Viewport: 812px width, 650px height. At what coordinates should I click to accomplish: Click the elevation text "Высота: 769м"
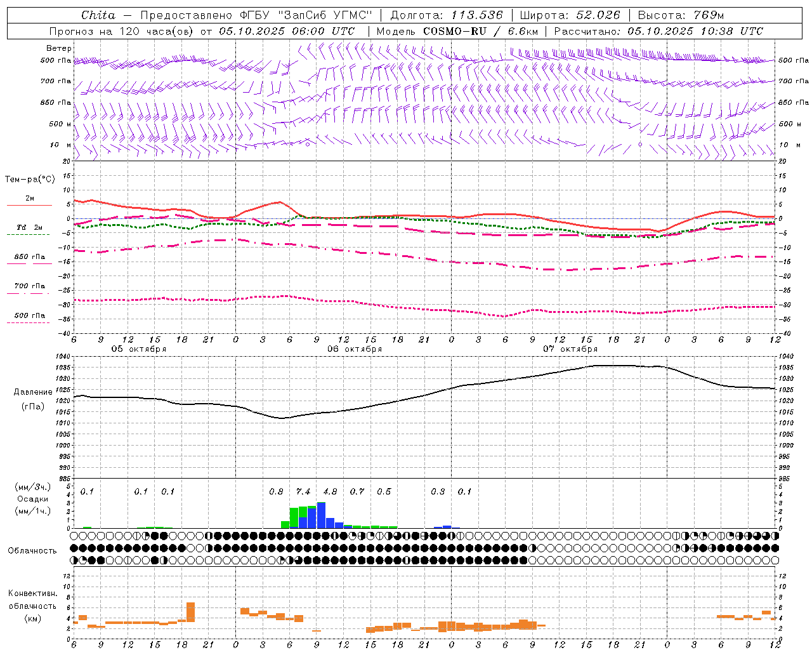tap(681, 15)
